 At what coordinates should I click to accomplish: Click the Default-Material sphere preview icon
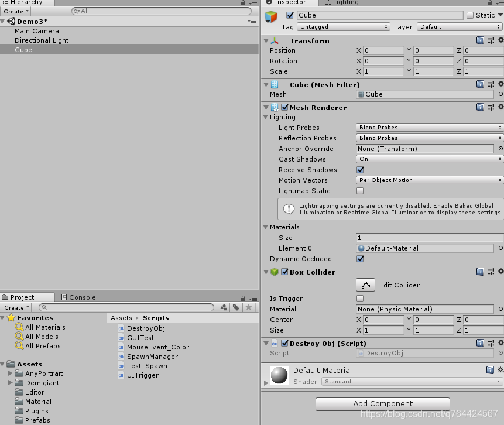pyautogui.click(x=279, y=376)
